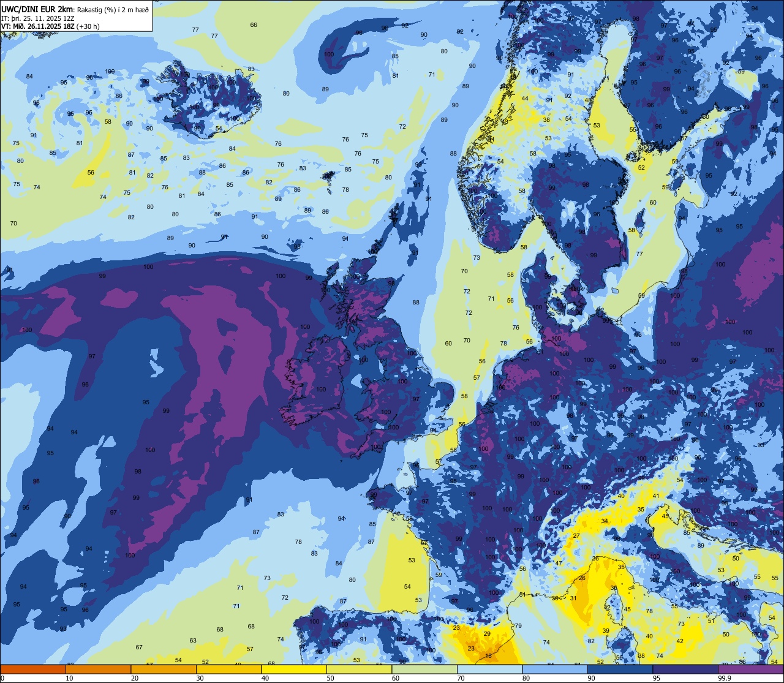The width and height of the screenshot is (784, 683).
Task: Click the map humidity value '18'
Action: 488,656
